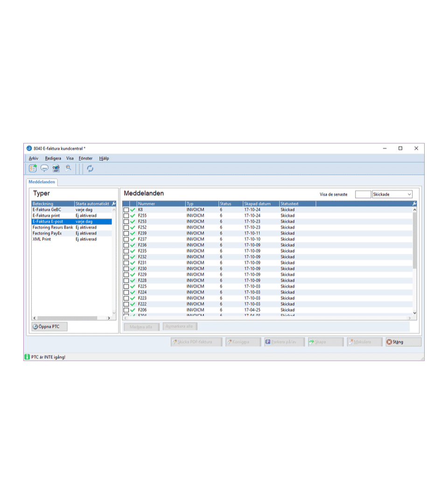Open the Fönster menu
448x504 pixels.
(x=85, y=158)
